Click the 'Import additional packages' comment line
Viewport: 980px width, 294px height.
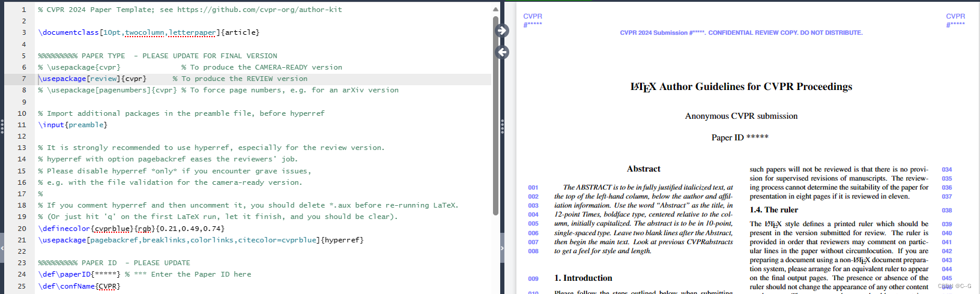click(x=181, y=113)
